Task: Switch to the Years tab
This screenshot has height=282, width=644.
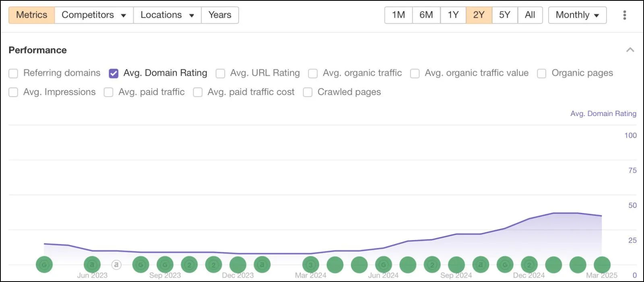Action: click(220, 15)
